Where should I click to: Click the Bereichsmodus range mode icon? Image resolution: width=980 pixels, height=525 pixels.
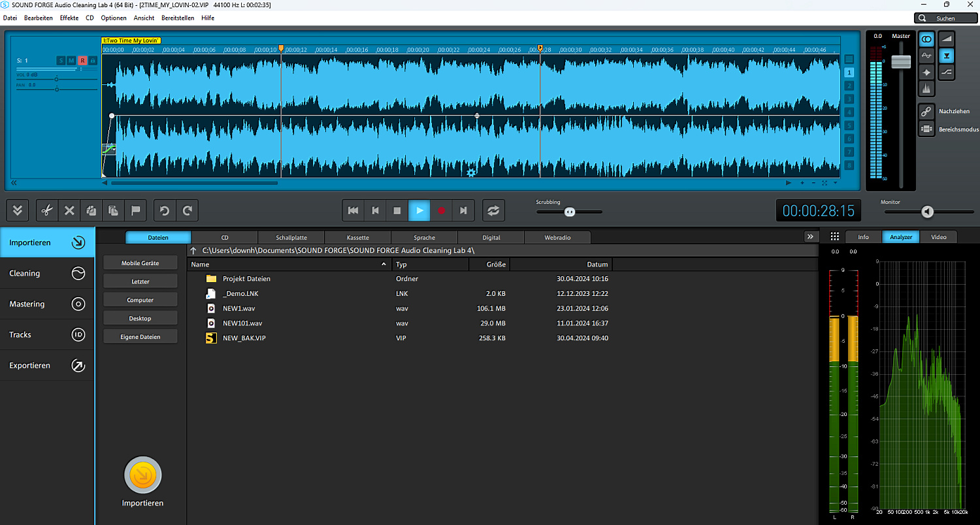(x=926, y=129)
